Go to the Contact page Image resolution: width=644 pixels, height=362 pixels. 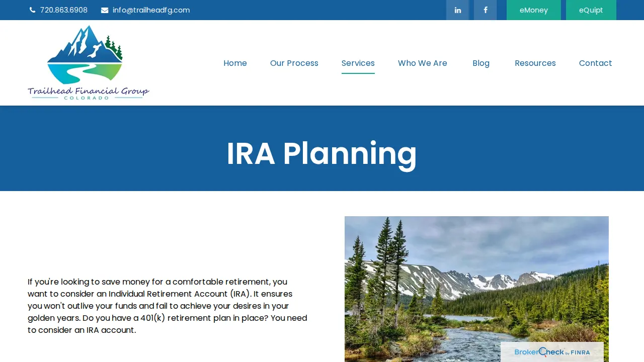pyautogui.click(x=596, y=63)
